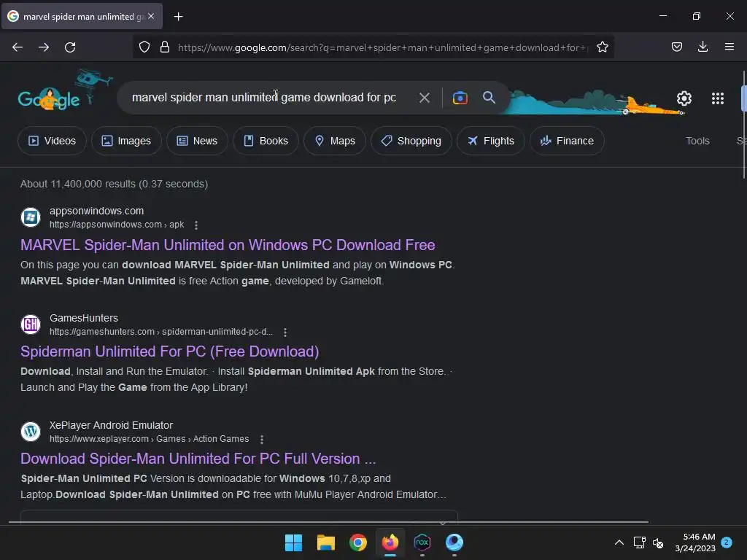Open Nox player from taskbar
This screenshot has height=560, width=747.
pos(422,542)
